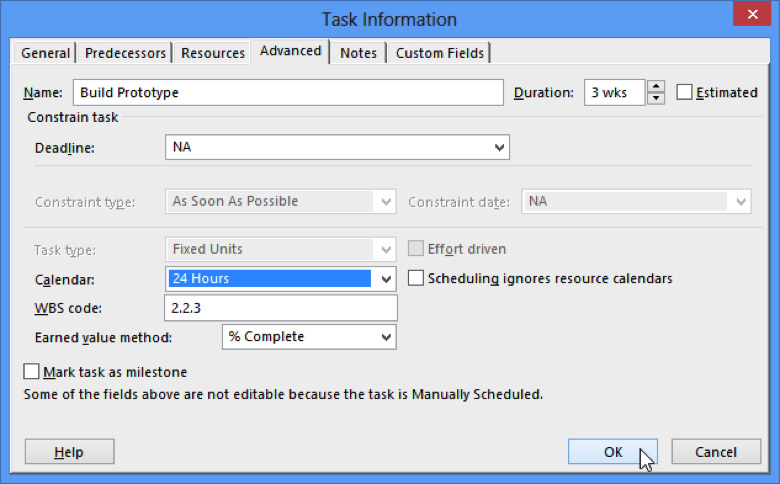Toggle Mark task as milestone checkbox
The image size is (780, 484).
[32, 372]
